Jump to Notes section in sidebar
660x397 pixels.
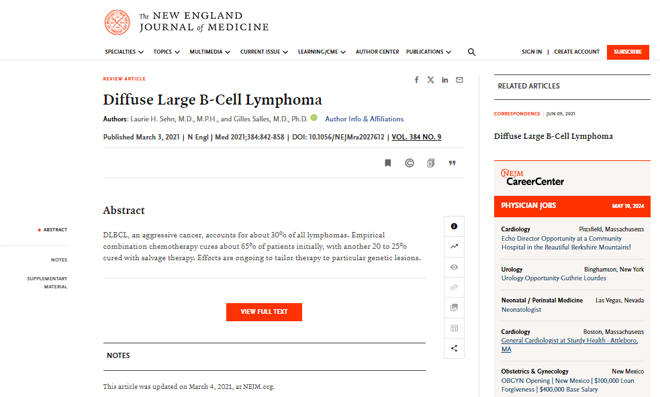click(59, 260)
